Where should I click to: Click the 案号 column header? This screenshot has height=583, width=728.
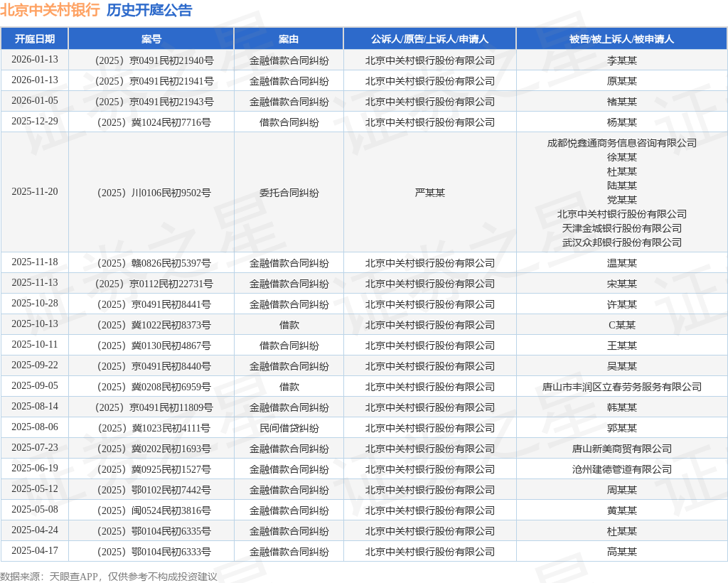coord(151,39)
